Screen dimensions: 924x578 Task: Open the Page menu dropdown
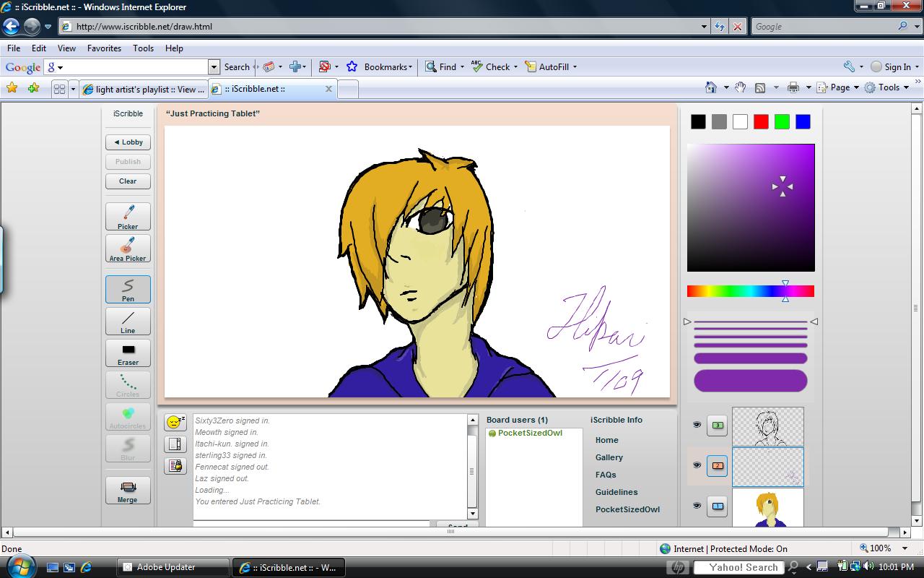tap(856, 87)
